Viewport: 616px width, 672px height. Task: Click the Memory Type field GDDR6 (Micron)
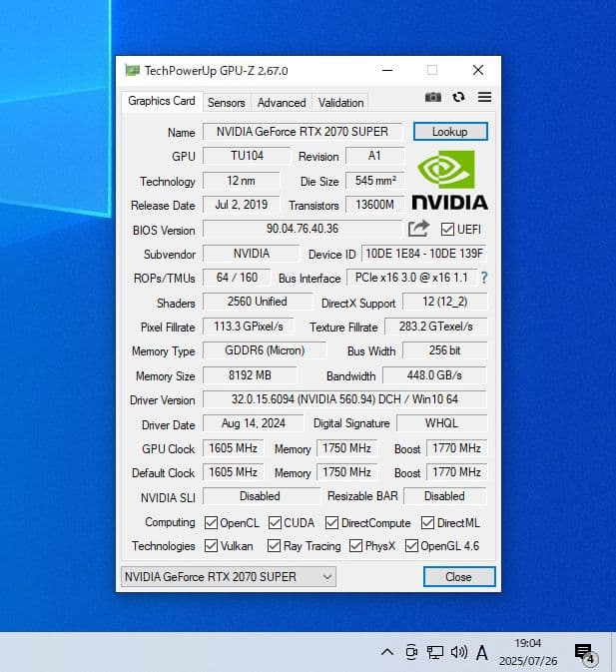click(265, 350)
